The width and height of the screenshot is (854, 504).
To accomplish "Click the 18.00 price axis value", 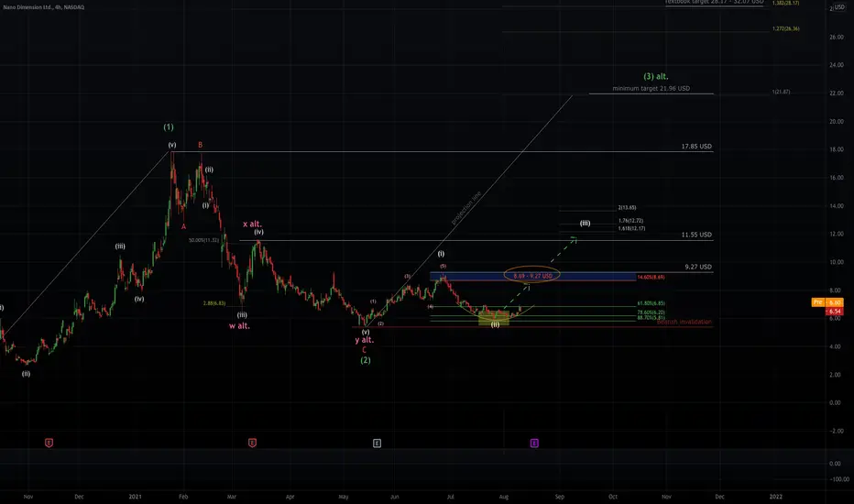I will point(836,150).
